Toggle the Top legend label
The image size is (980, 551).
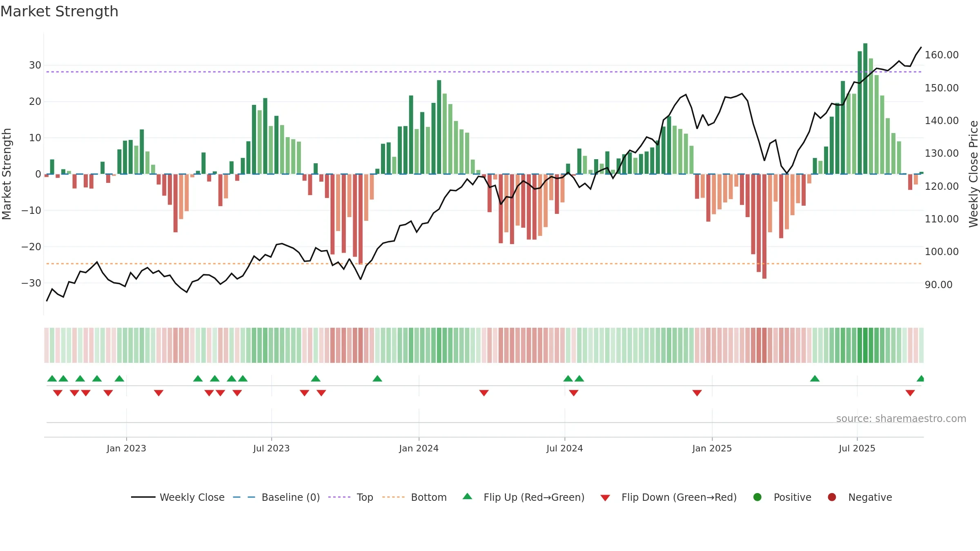pos(365,497)
